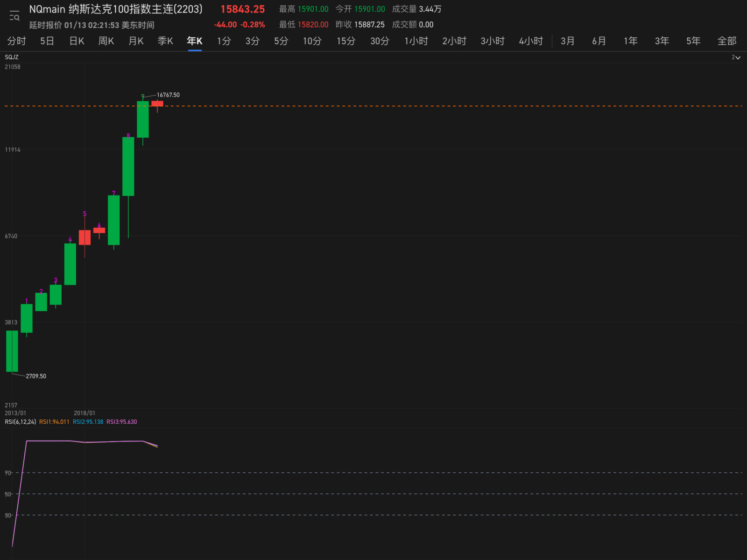Choose the 5分 interval
The image size is (747, 560).
coord(281,41)
